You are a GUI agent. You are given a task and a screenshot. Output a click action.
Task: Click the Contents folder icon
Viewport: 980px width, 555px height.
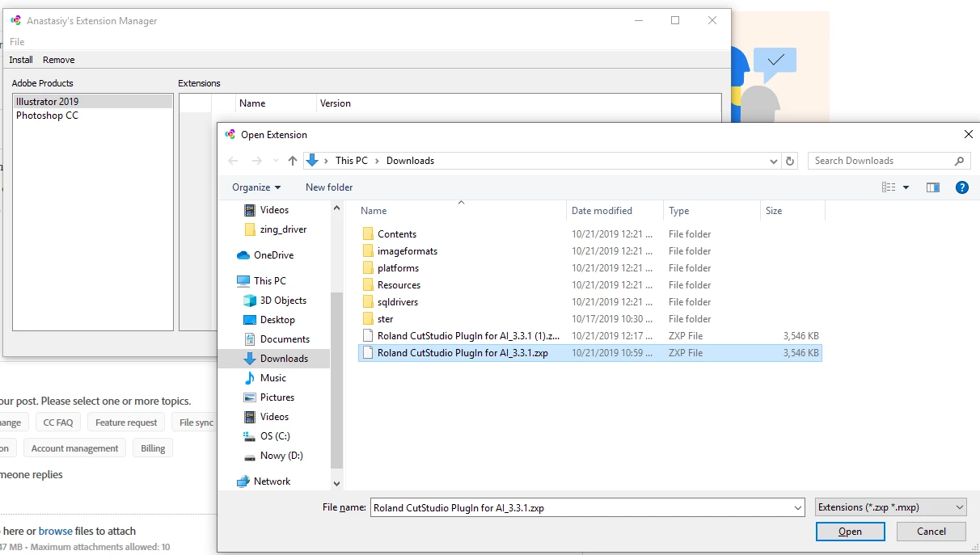(368, 234)
